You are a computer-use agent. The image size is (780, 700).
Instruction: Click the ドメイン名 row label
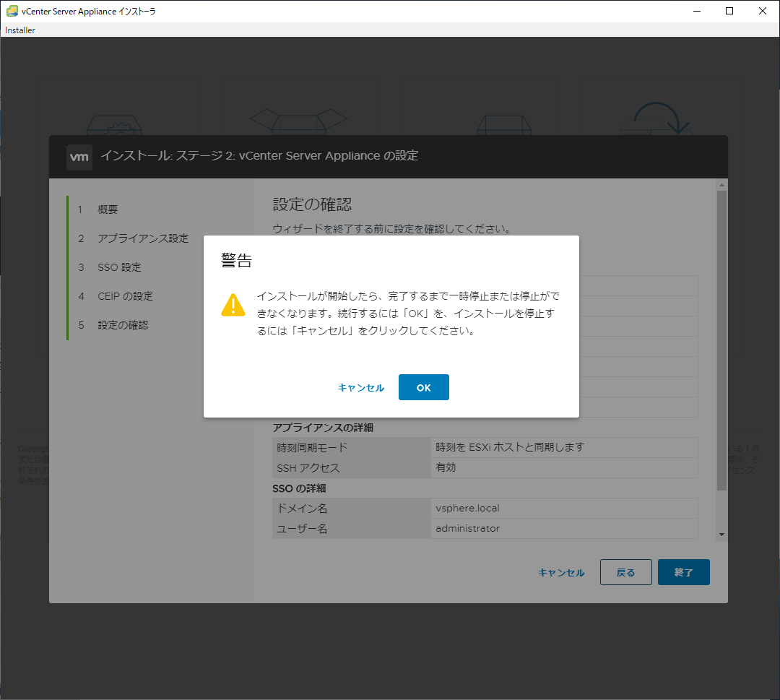302,509
